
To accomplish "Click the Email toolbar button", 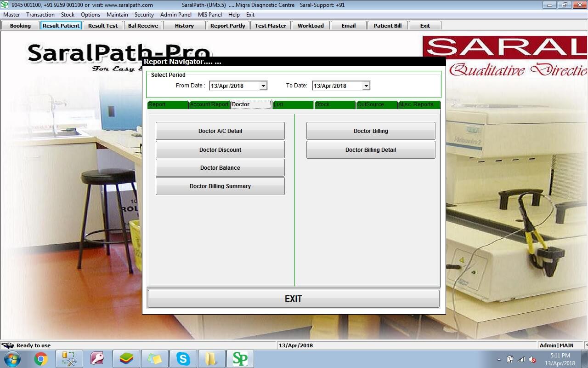I will click(x=349, y=26).
